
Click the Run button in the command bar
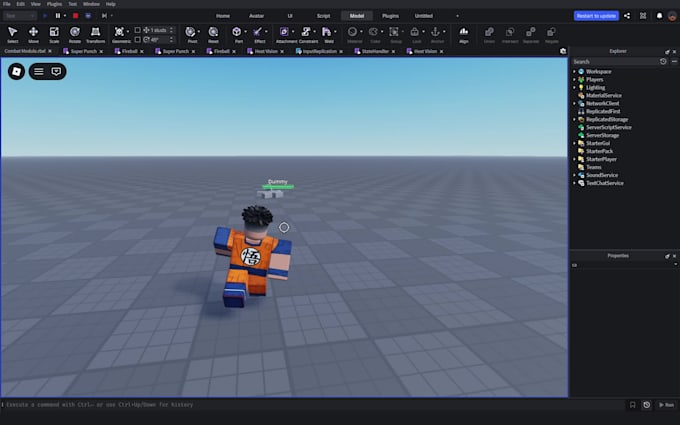pyautogui.click(x=666, y=405)
